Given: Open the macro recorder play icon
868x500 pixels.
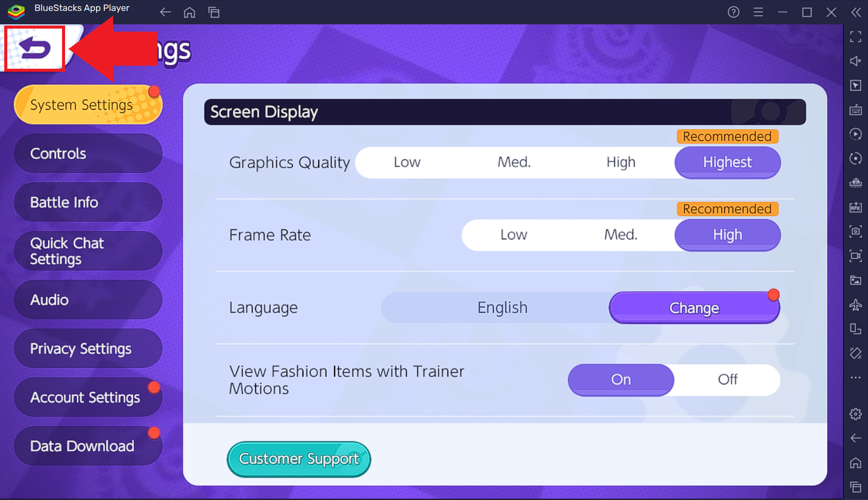Looking at the screenshot, I should click(856, 134).
